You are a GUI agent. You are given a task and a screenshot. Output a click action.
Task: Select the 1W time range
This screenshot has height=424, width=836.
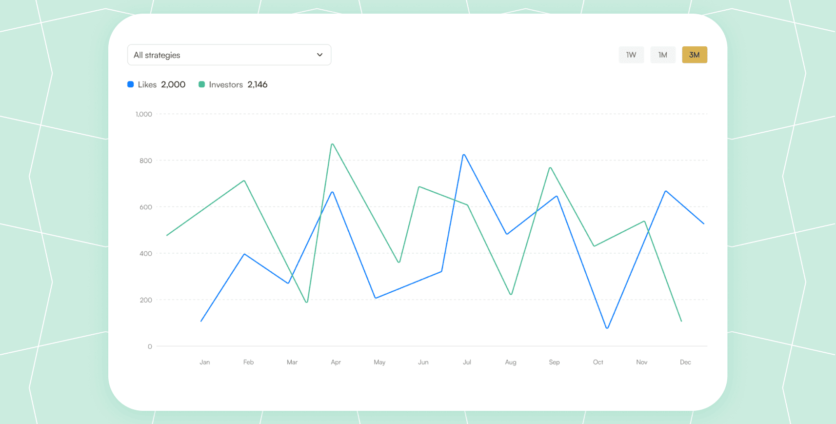tap(631, 55)
